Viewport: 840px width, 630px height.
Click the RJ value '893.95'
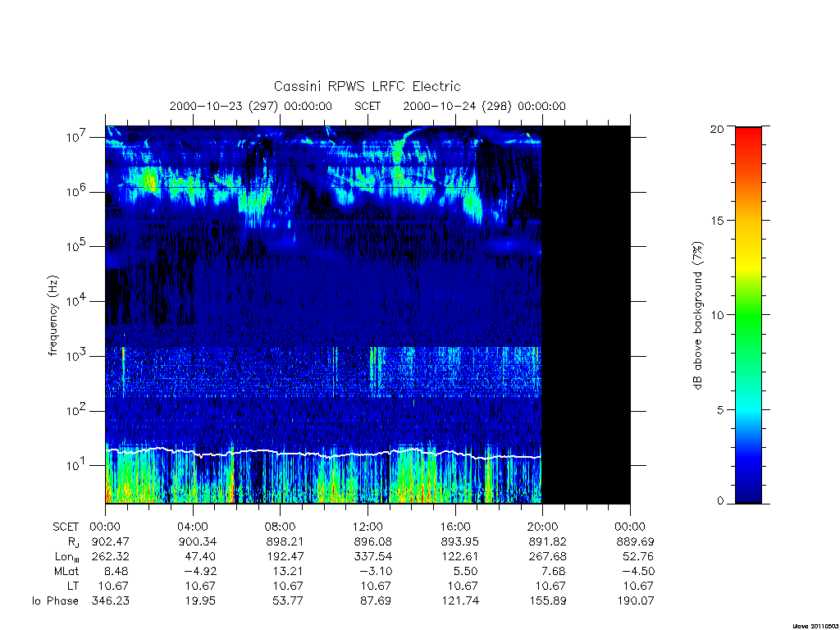coord(460,542)
